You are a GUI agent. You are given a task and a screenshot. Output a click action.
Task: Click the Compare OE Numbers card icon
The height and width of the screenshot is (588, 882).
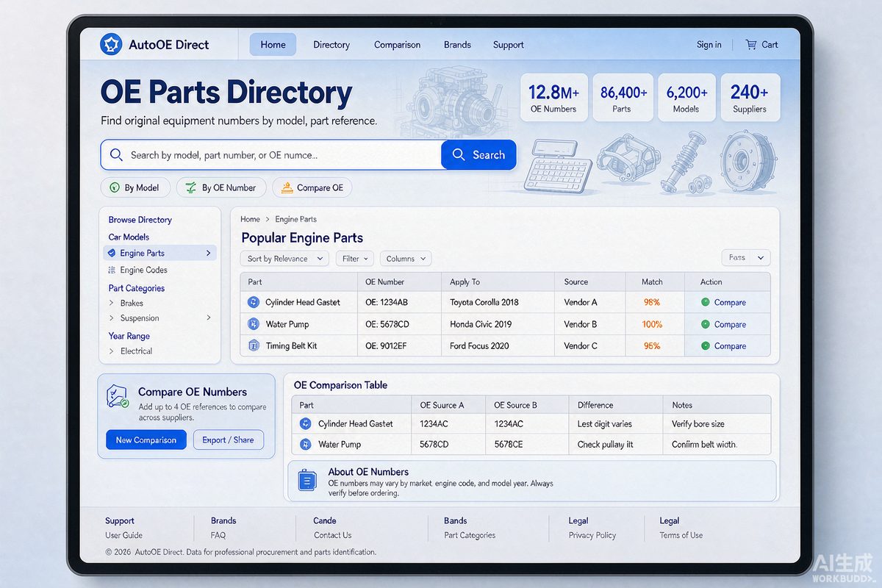pyautogui.click(x=118, y=396)
